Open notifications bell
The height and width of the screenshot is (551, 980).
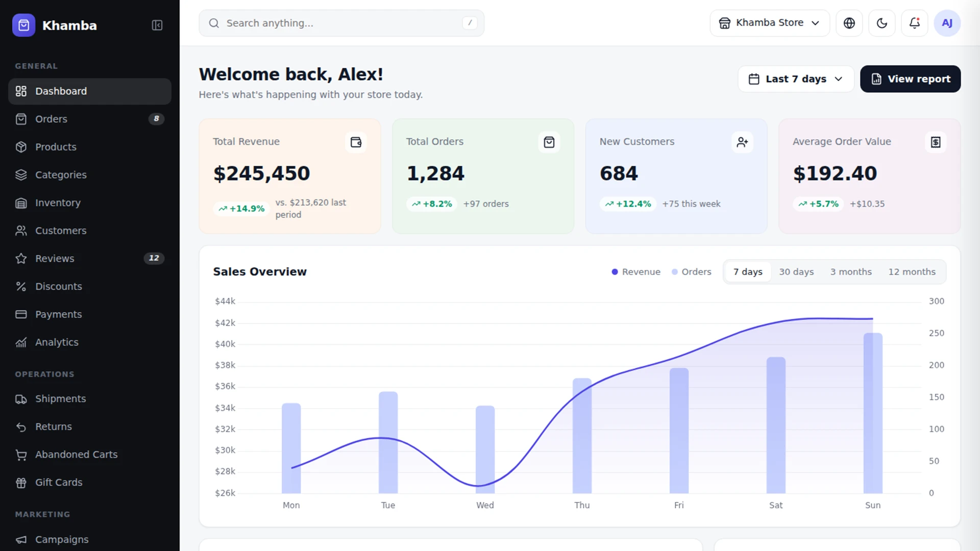point(915,23)
